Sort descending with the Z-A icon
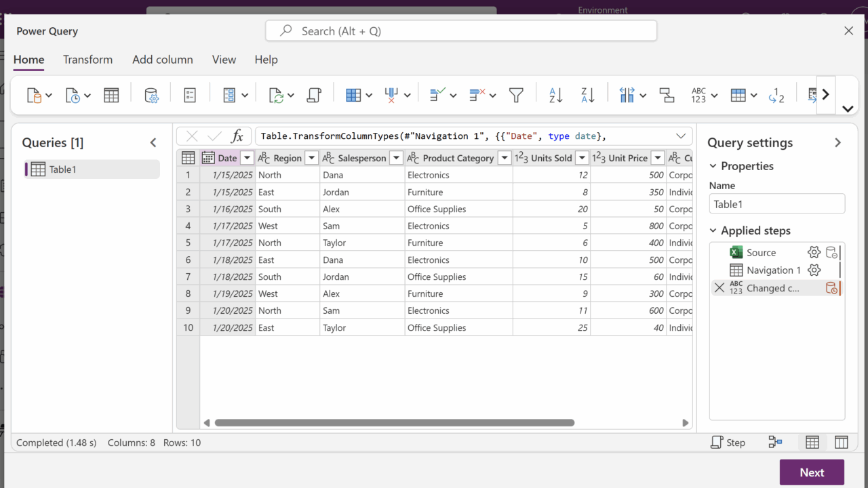The width and height of the screenshot is (868, 488). coord(587,96)
